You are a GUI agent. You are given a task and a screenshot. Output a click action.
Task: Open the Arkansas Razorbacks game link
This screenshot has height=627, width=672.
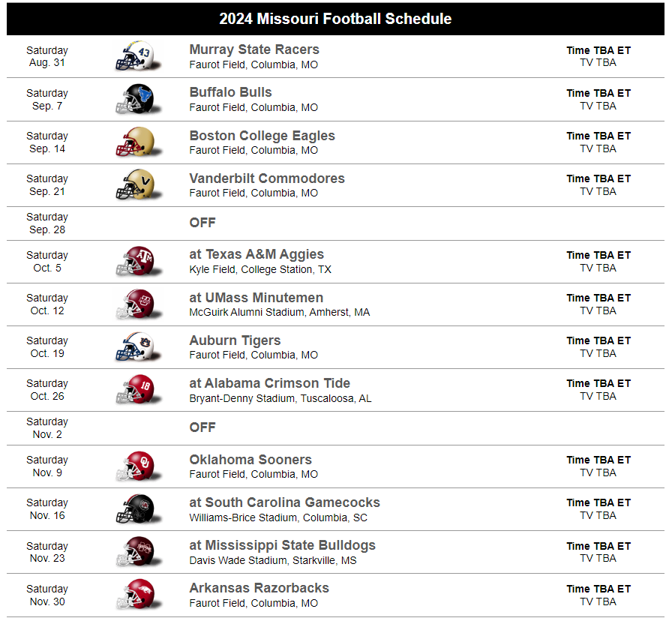click(x=259, y=588)
